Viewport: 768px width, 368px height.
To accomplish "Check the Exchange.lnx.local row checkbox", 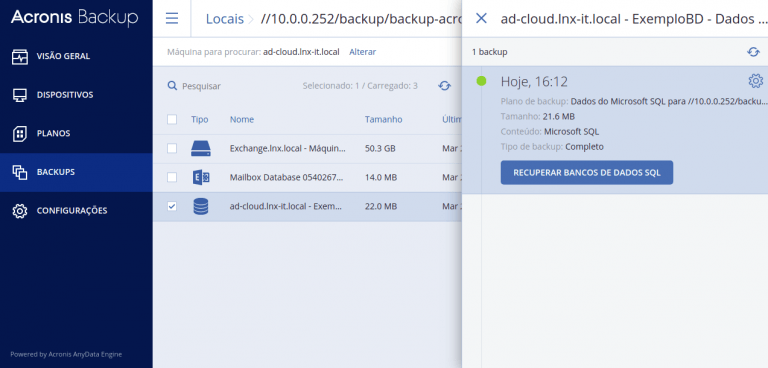I will (x=172, y=148).
